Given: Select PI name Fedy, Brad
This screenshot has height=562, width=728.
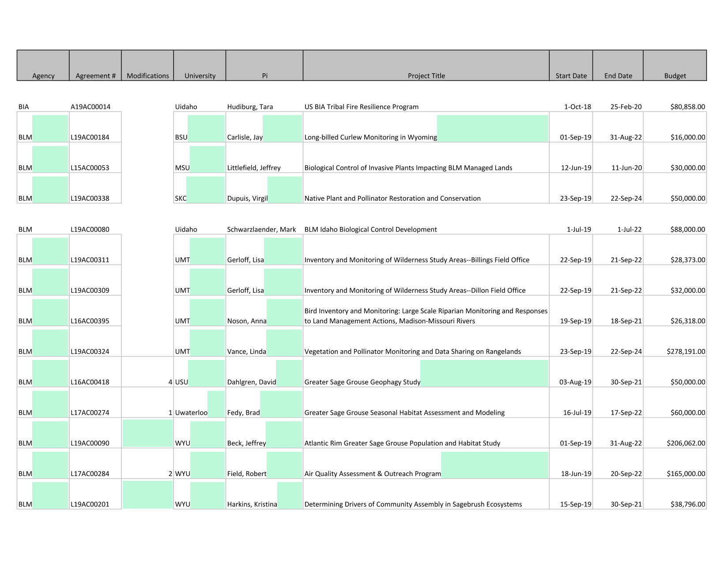Looking at the screenshot, I should [x=243, y=412].
